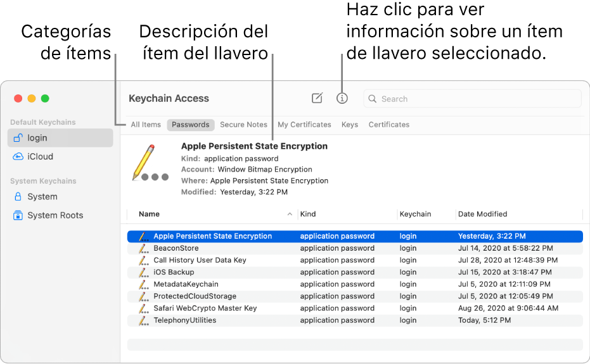Select the login keychain's unlocked padlock icon

point(18,137)
